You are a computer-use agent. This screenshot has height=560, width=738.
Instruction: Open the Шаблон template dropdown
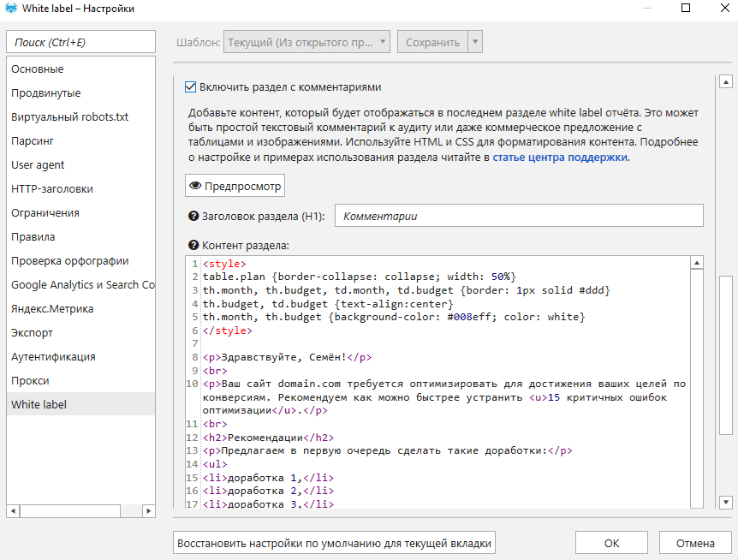[307, 42]
